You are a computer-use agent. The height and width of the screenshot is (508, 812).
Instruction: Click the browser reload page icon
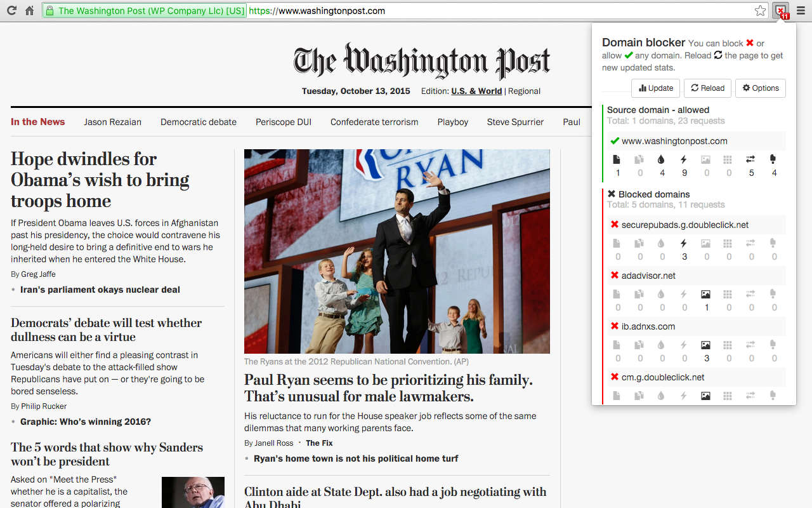[11, 11]
